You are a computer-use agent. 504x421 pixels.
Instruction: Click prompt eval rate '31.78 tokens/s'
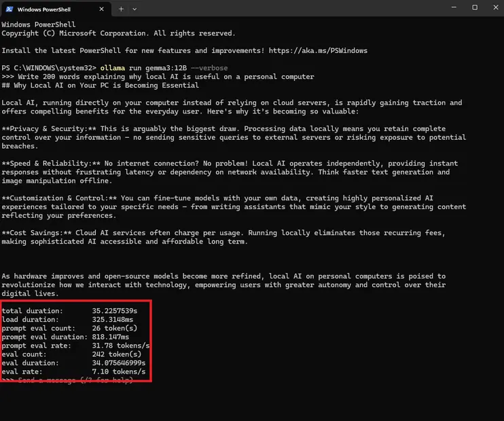pyautogui.click(x=121, y=346)
